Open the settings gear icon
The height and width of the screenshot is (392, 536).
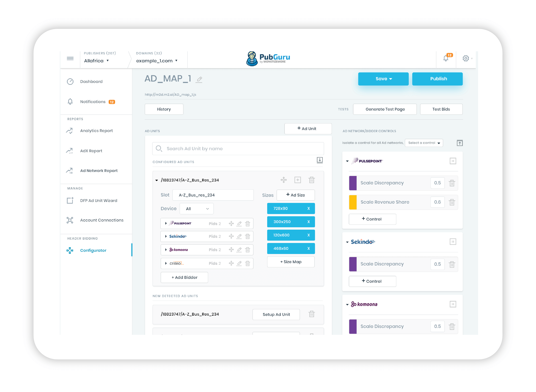[x=465, y=58]
